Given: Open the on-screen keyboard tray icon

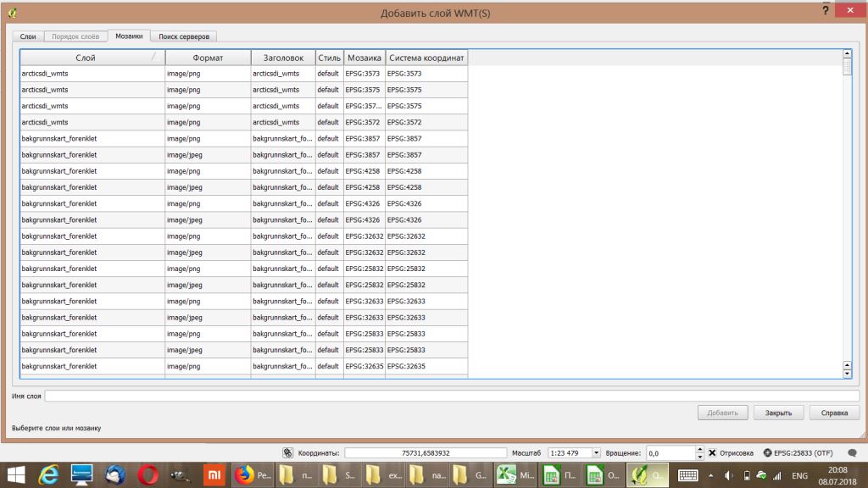Looking at the screenshot, I should (x=687, y=476).
